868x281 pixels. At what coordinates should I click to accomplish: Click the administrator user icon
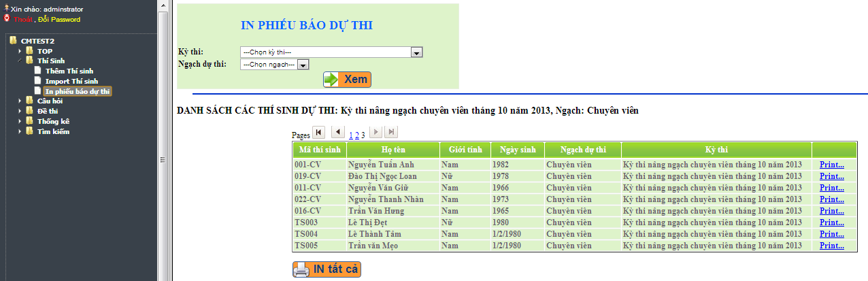[7, 10]
